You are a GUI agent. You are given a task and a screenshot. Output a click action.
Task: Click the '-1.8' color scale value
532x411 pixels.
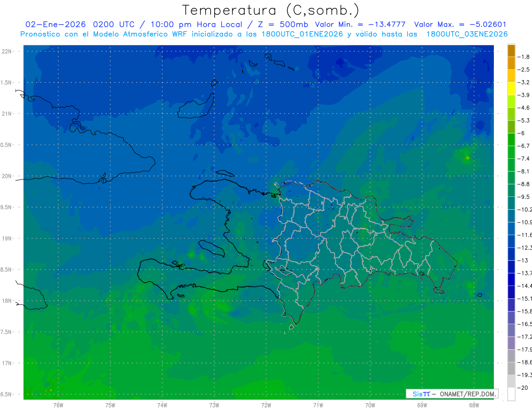click(524, 57)
